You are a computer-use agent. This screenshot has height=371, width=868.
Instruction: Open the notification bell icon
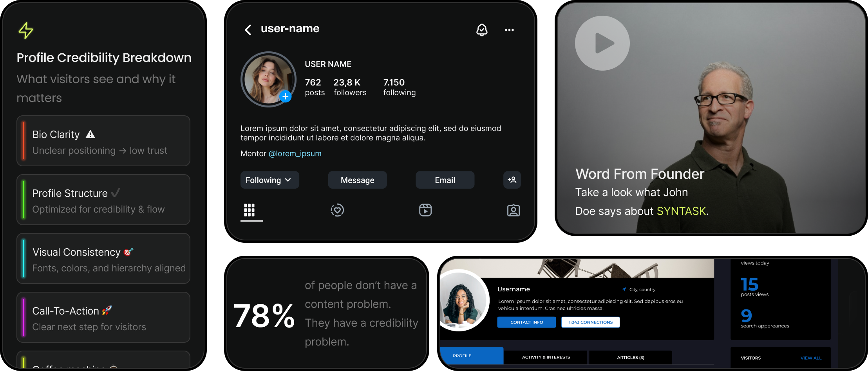coord(482,30)
